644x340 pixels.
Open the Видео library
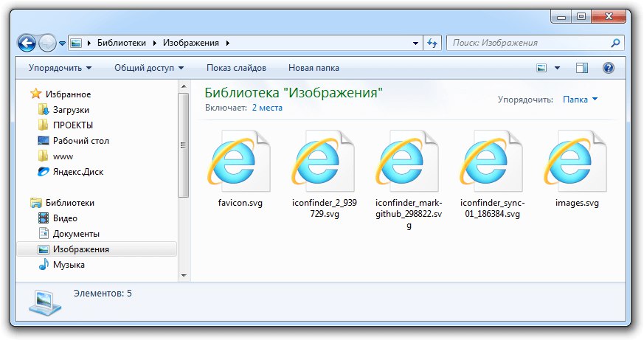click(65, 218)
